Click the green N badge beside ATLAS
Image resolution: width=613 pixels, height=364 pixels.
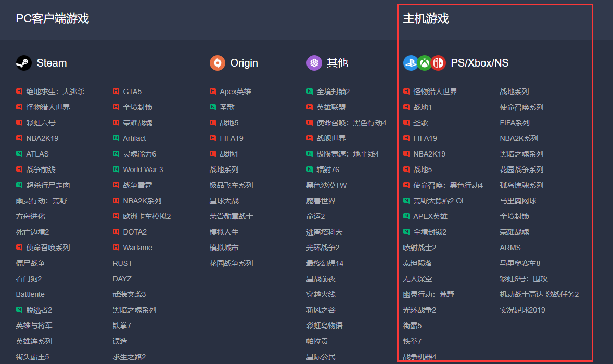[19, 154]
